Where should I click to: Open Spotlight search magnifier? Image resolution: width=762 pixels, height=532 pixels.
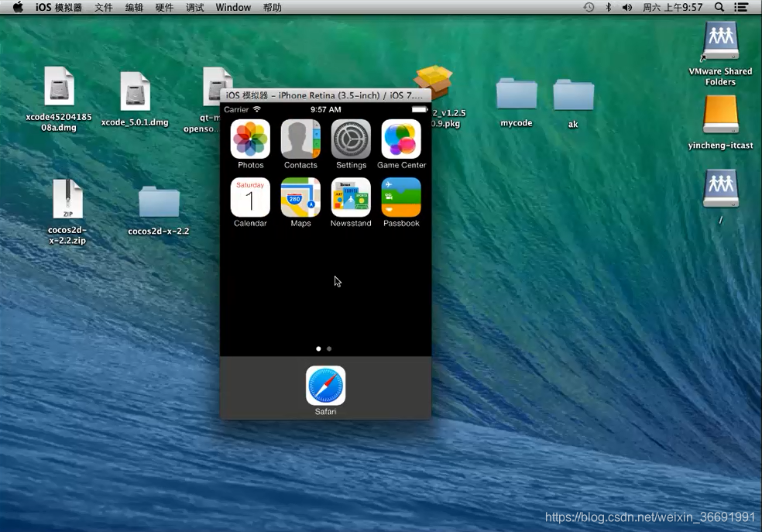pos(719,7)
